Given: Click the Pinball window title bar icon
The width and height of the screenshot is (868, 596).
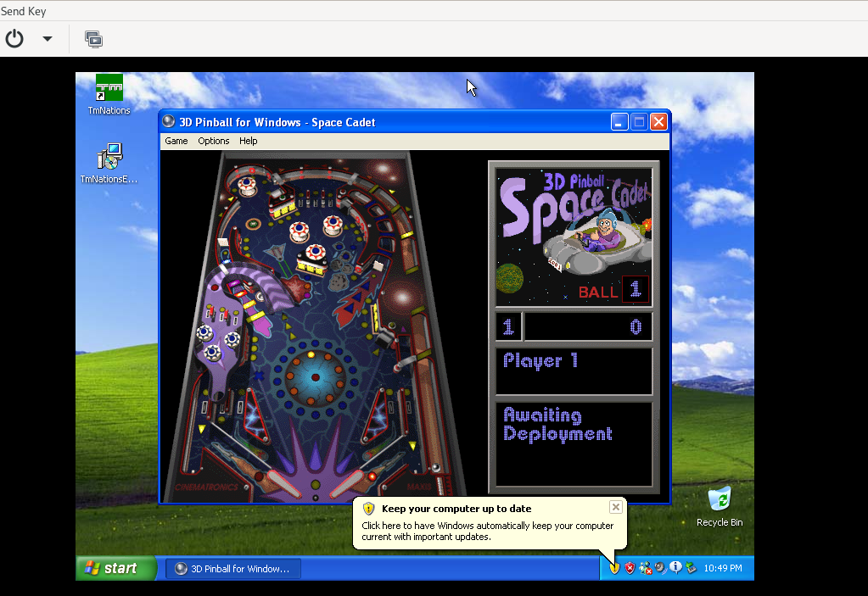Looking at the screenshot, I should point(169,121).
